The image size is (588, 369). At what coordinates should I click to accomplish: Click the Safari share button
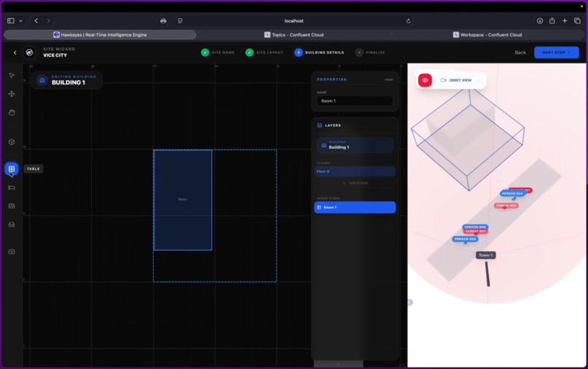tap(552, 20)
